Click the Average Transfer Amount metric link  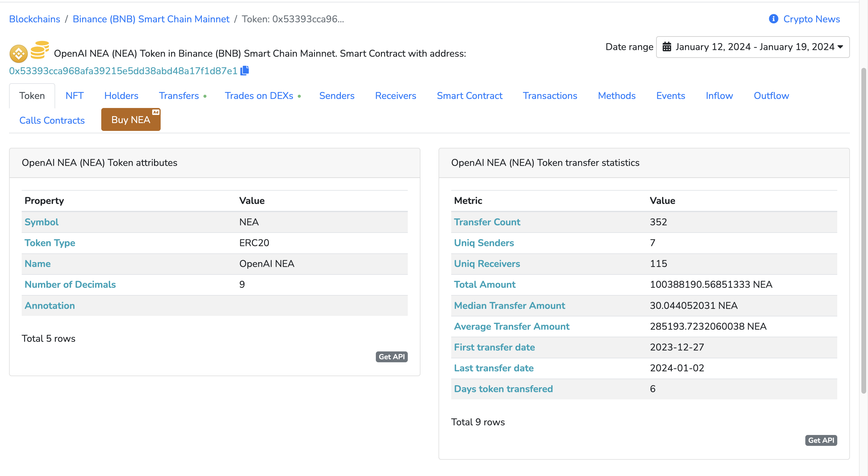pos(511,327)
